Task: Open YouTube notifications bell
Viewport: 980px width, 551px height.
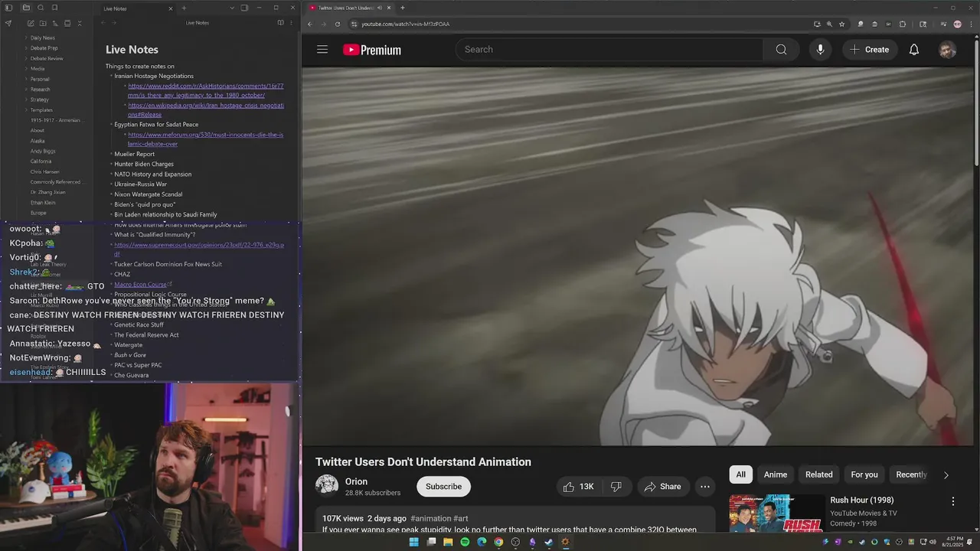Action: point(914,50)
